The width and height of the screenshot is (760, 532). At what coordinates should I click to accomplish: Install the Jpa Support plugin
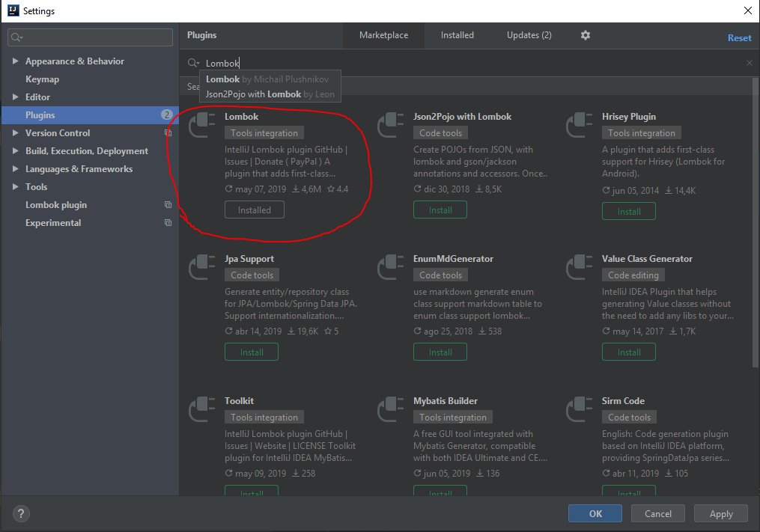tap(252, 352)
